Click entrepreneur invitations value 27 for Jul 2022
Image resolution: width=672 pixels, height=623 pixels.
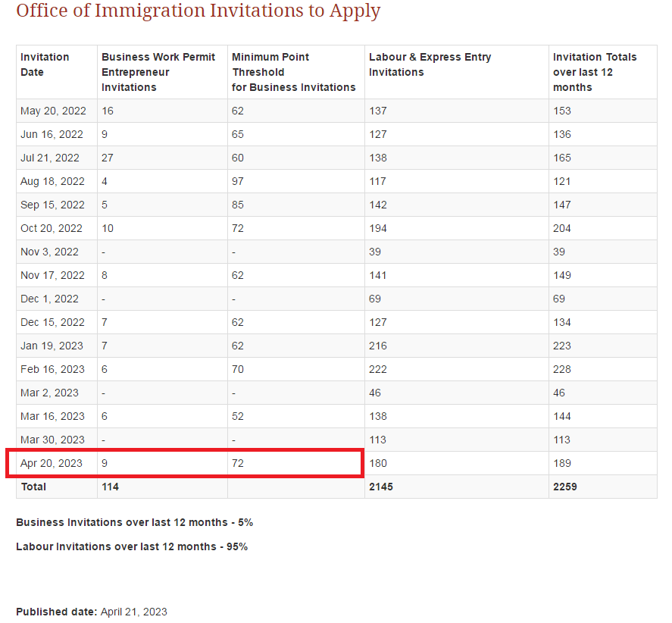point(108,158)
